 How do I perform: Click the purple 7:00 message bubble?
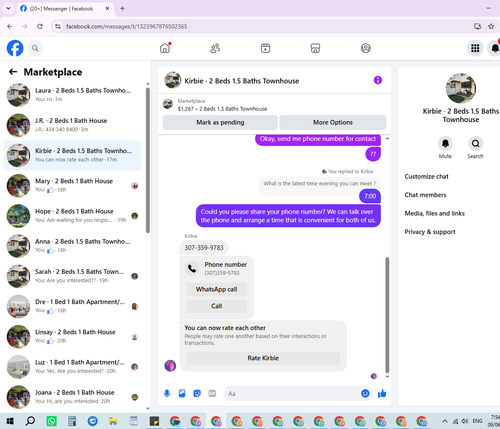click(370, 196)
